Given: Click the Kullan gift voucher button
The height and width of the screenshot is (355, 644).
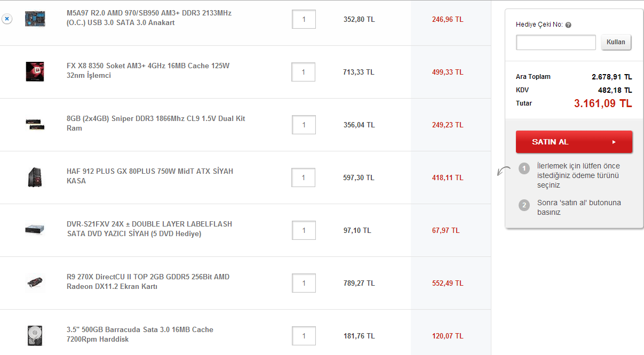Looking at the screenshot, I should (x=616, y=43).
